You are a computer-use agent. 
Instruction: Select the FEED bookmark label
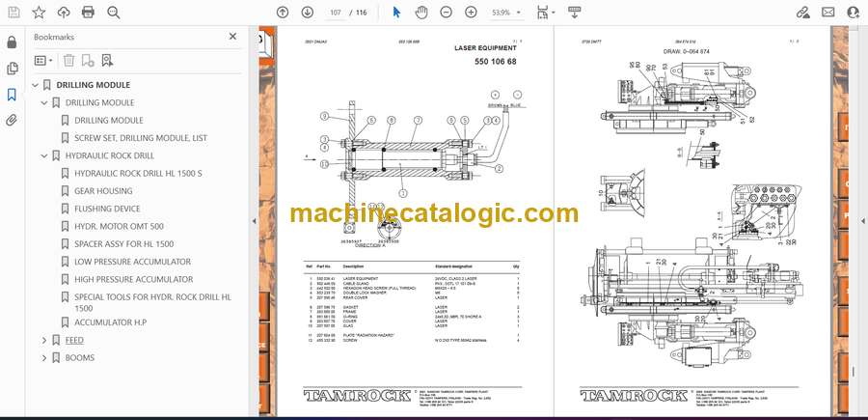coord(74,340)
